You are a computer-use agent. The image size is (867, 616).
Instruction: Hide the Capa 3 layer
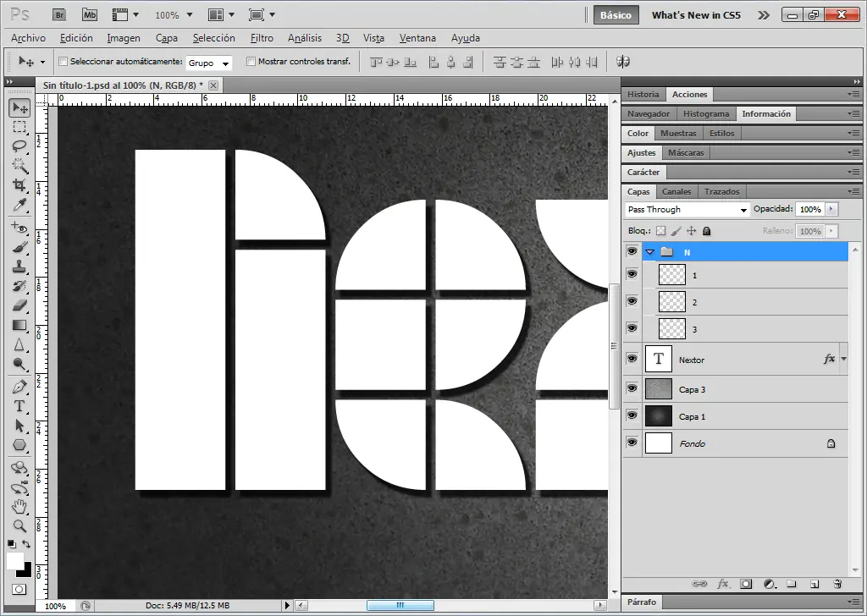[632, 388]
